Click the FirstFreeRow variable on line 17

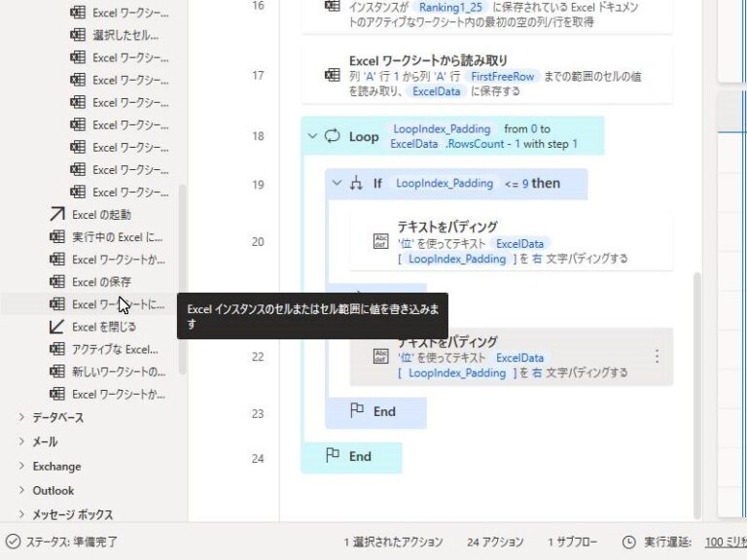(502, 77)
